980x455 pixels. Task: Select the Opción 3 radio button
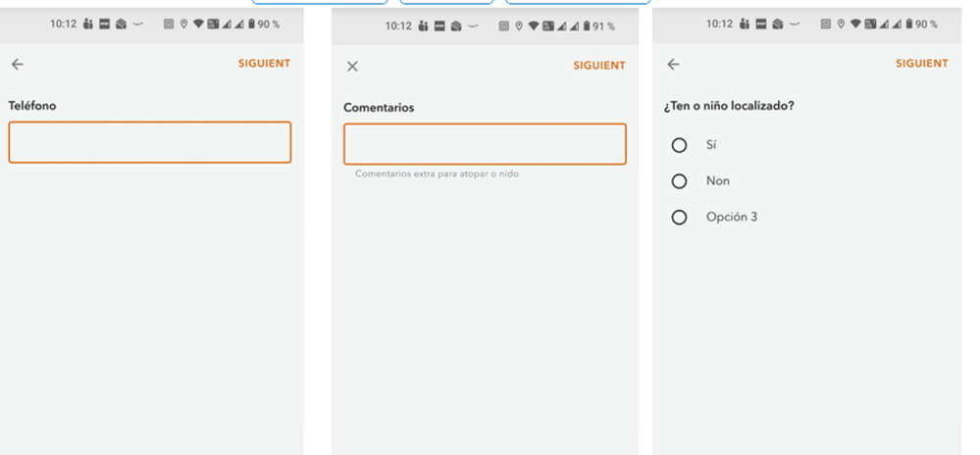coord(679,218)
